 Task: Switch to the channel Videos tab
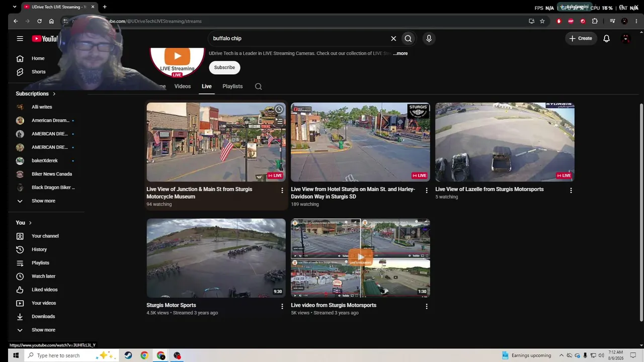point(183,86)
